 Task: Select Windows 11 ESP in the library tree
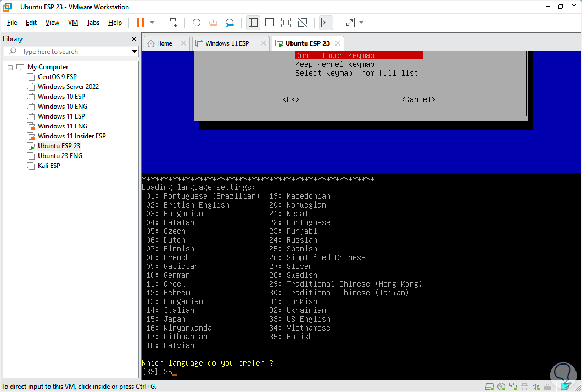point(61,116)
